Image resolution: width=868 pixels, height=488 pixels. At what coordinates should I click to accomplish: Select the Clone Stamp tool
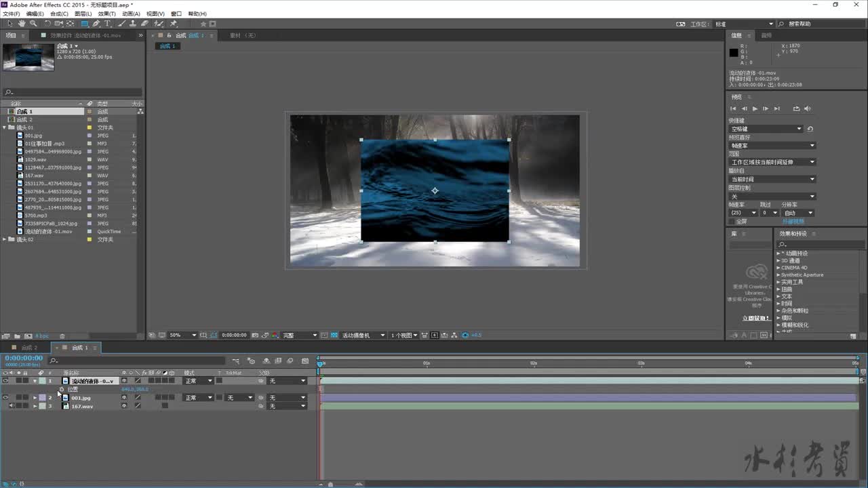[x=132, y=24]
